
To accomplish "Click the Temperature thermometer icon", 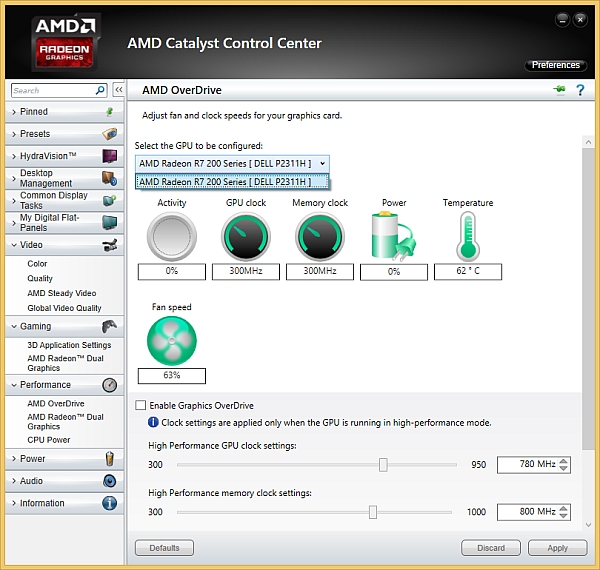I will [x=467, y=236].
